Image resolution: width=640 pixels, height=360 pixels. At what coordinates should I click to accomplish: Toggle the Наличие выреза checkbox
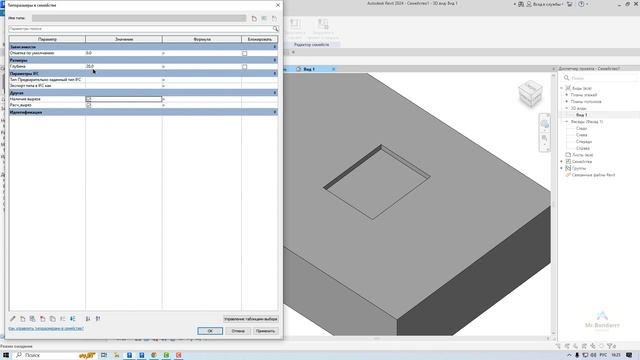click(89, 99)
